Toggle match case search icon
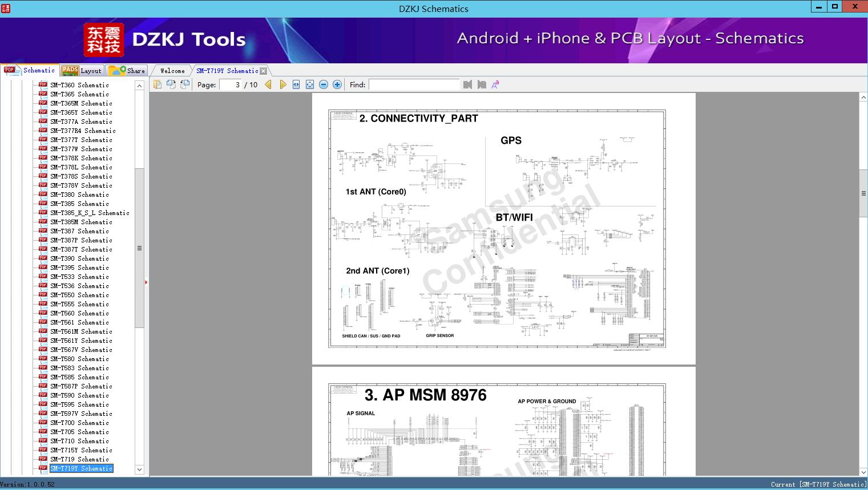The image size is (868, 490). coord(495,84)
